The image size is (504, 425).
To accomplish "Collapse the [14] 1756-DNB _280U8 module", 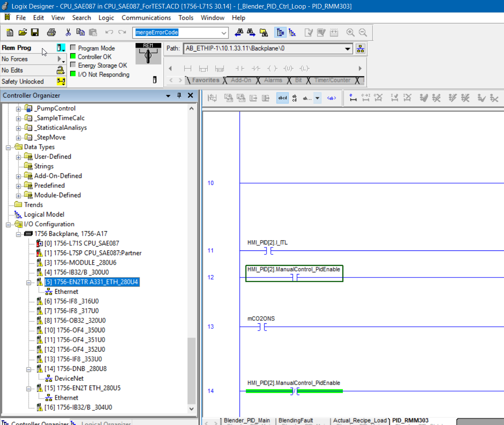I will tap(29, 370).
